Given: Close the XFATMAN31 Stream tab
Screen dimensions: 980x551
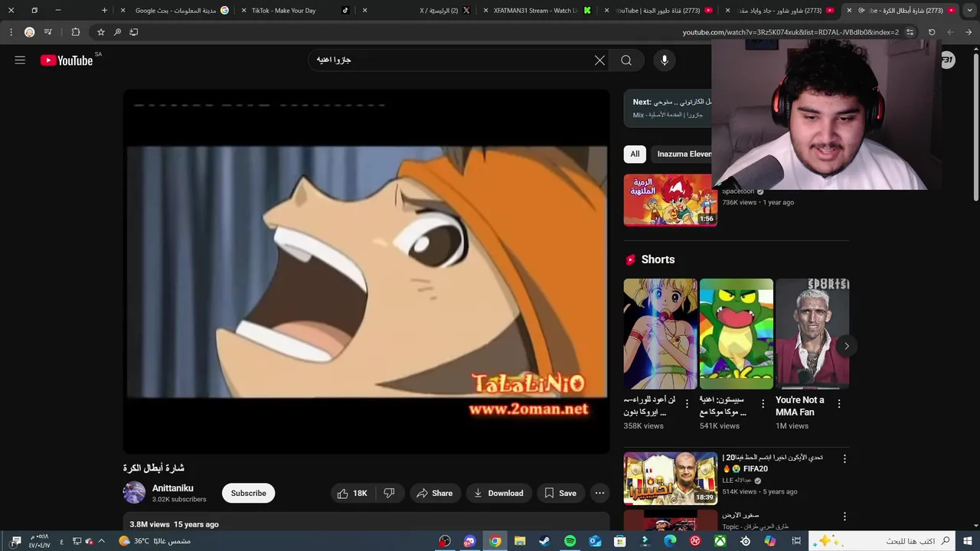Looking at the screenshot, I should pos(485,11).
